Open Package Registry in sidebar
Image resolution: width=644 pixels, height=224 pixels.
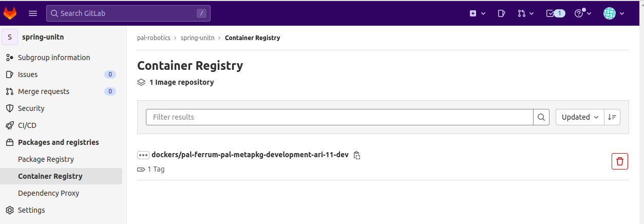[46, 159]
